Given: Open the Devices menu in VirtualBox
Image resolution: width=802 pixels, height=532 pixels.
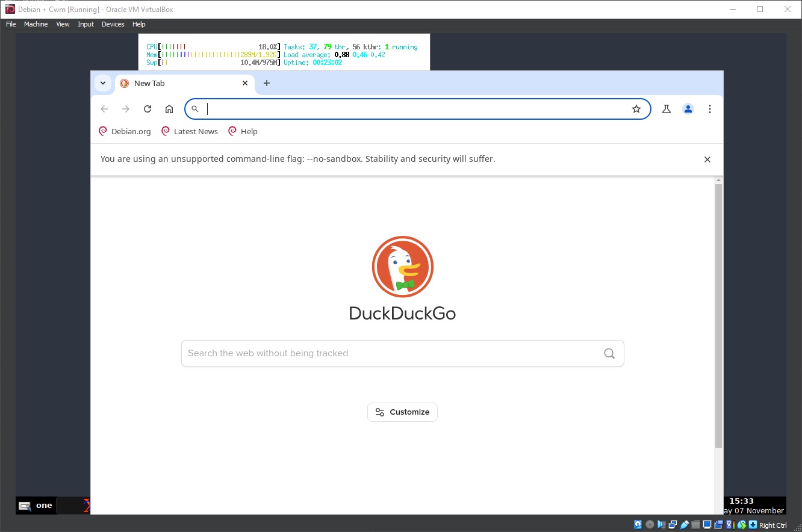Looking at the screenshot, I should coord(113,24).
